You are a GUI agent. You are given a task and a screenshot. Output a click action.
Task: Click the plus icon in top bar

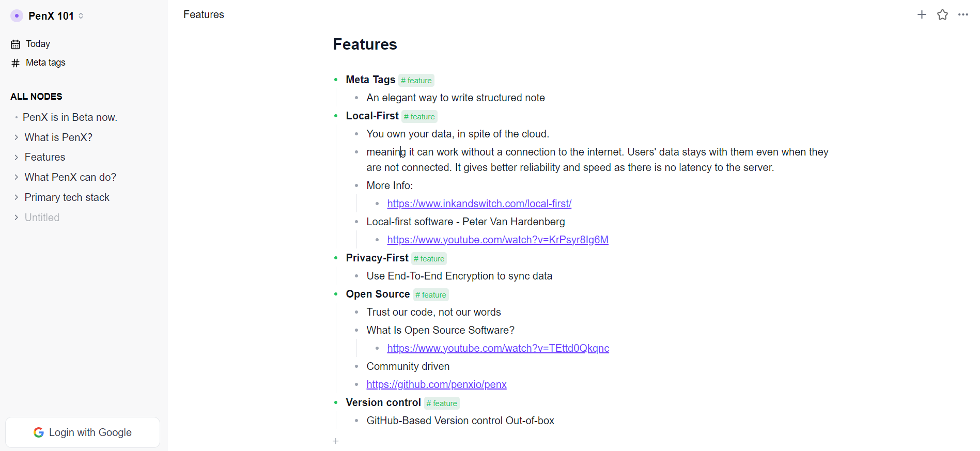pyautogui.click(x=922, y=14)
